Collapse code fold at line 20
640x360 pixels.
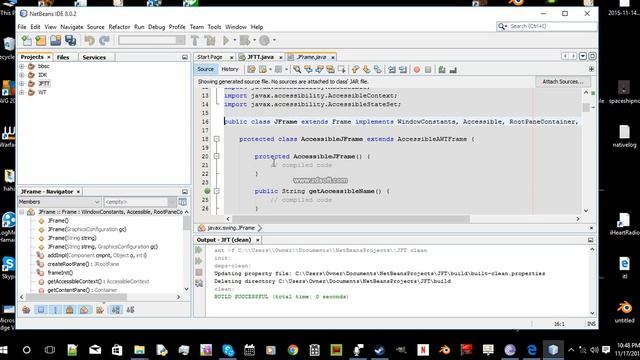tap(217, 156)
